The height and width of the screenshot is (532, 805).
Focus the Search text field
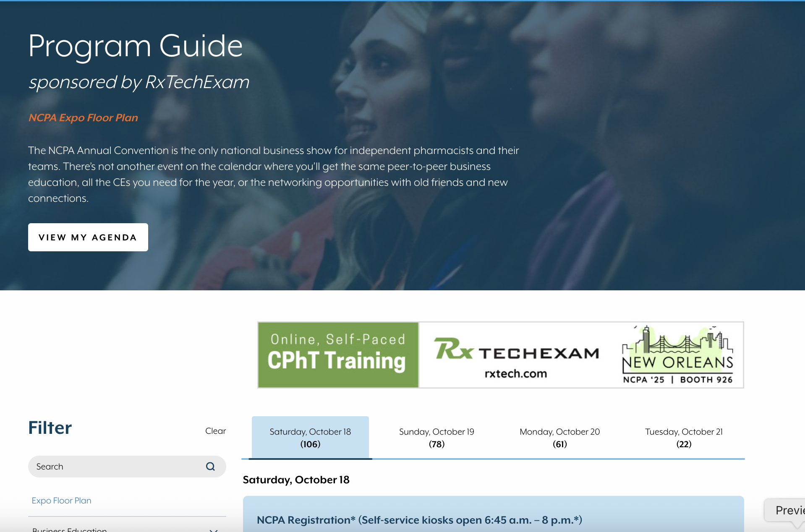[118, 467]
